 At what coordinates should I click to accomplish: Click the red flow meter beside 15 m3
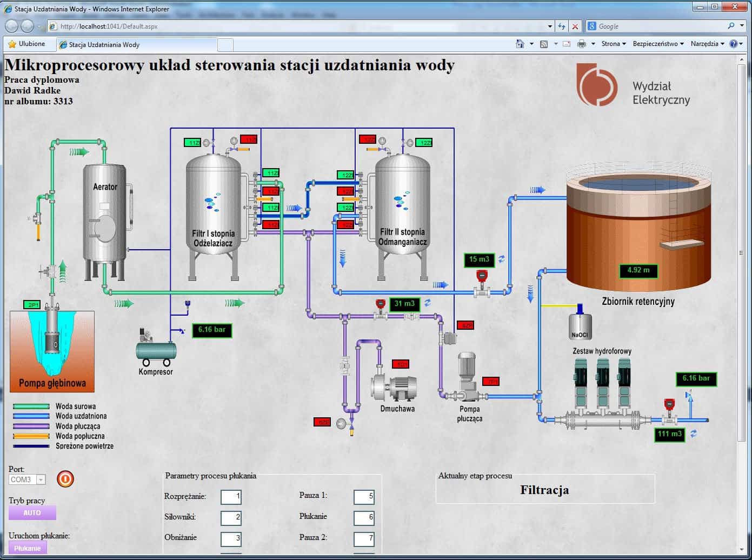click(481, 282)
